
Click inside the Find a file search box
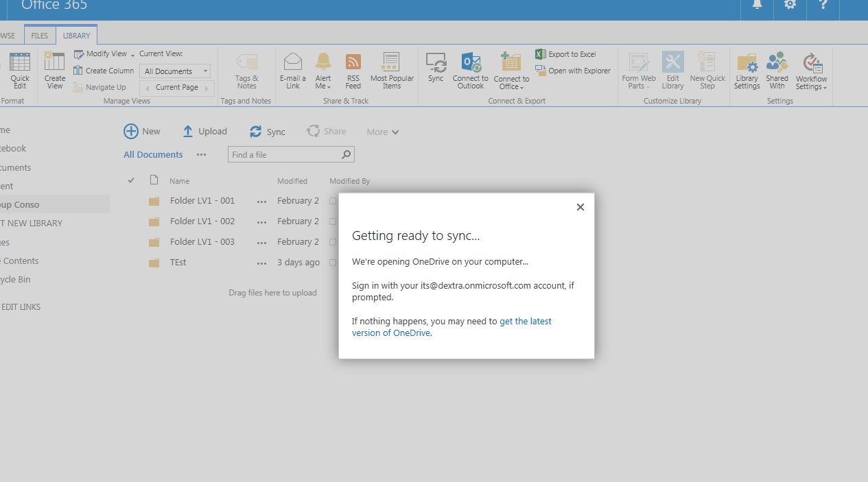click(x=285, y=154)
